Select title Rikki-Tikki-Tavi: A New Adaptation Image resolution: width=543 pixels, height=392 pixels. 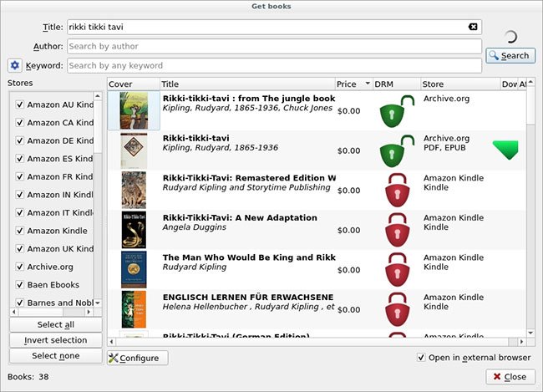tap(240, 217)
